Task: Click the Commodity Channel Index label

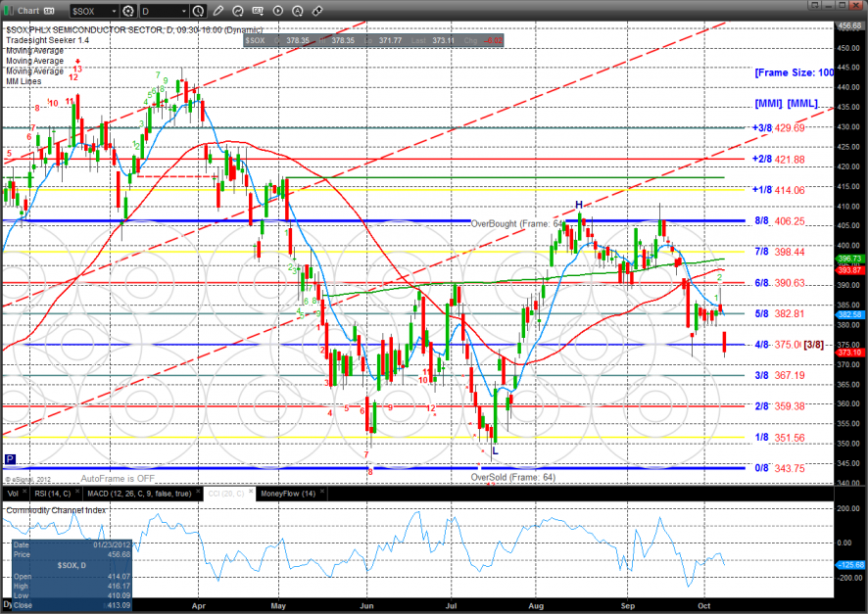Action: point(56,510)
